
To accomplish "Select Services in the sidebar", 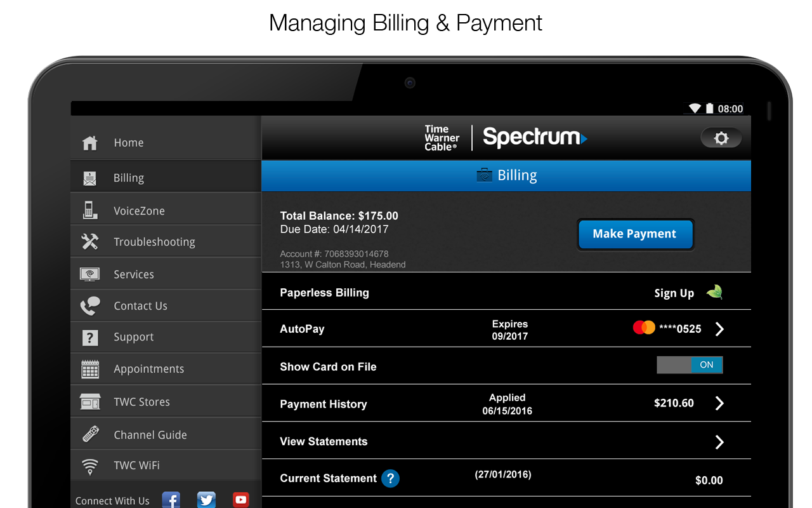I will tap(166, 274).
